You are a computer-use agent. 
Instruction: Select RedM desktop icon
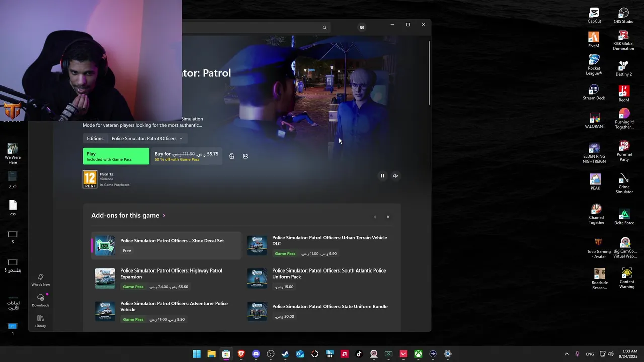624,94
